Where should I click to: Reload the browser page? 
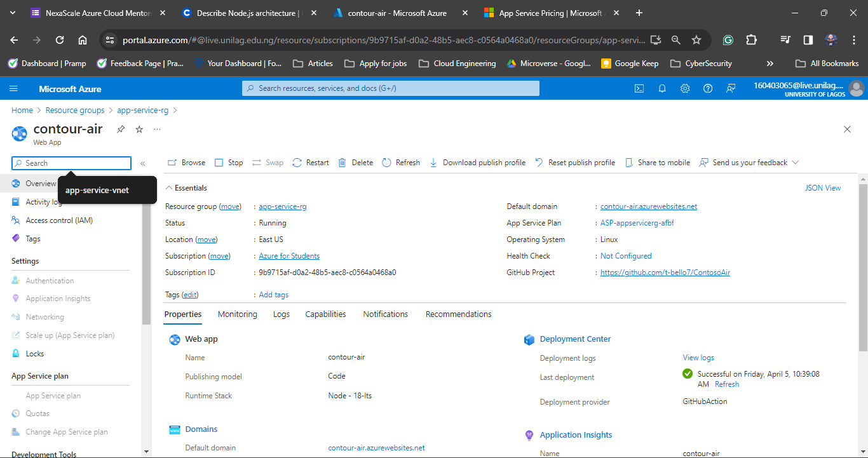coord(60,40)
